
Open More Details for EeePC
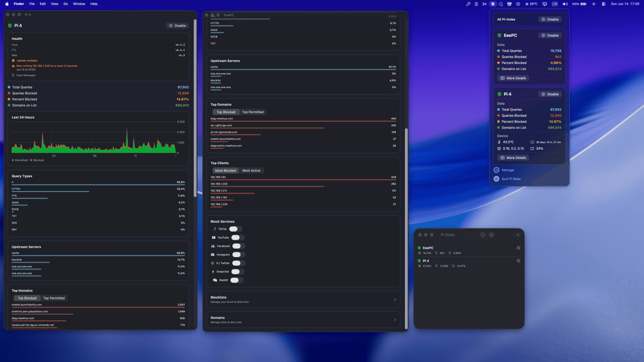pyautogui.click(x=513, y=78)
